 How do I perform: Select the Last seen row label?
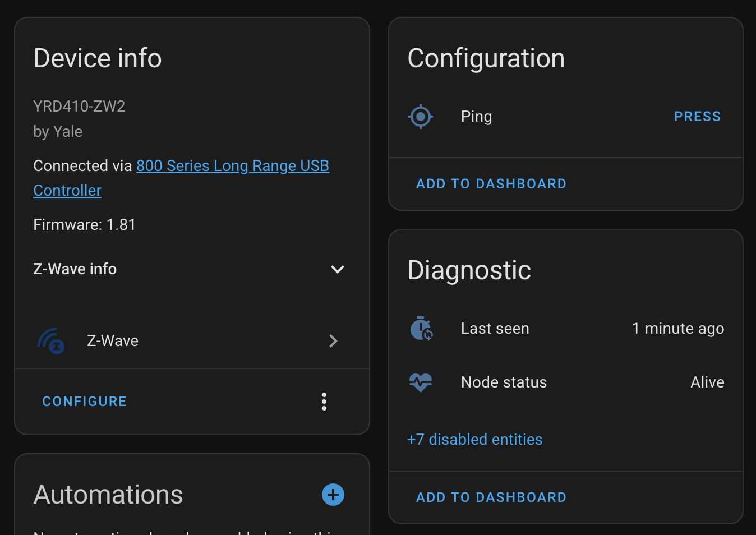tap(495, 329)
